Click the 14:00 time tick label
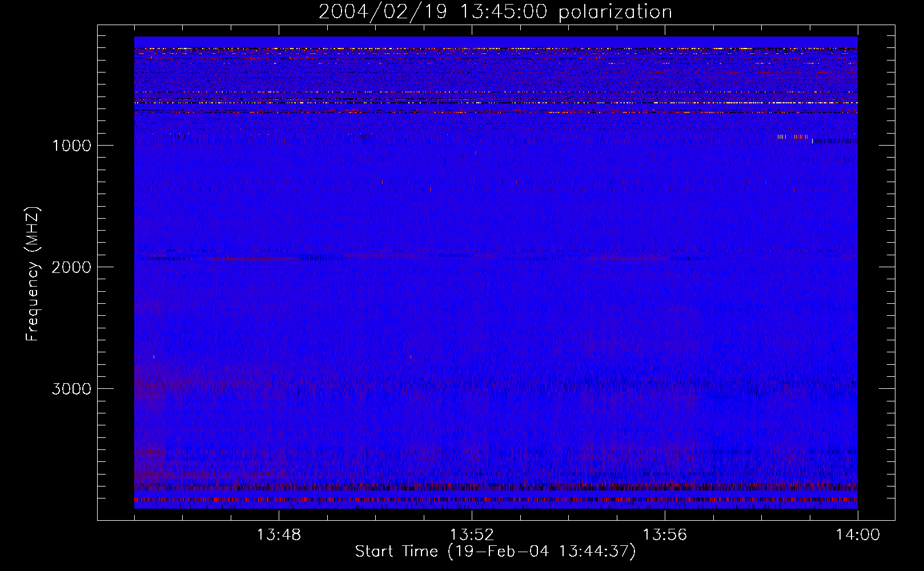Viewport: 924px width, 571px height. point(858,535)
